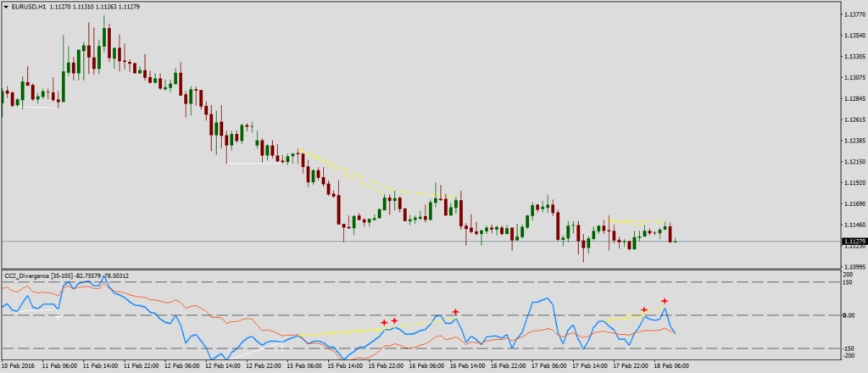Screen dimensions: 868x373
Task: Click the 17 Feb 22:00 time label
Action: point(632,365)
